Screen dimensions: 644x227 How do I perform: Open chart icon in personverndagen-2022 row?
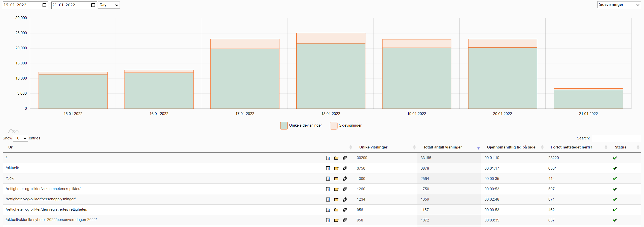click(x=328, y=220)
